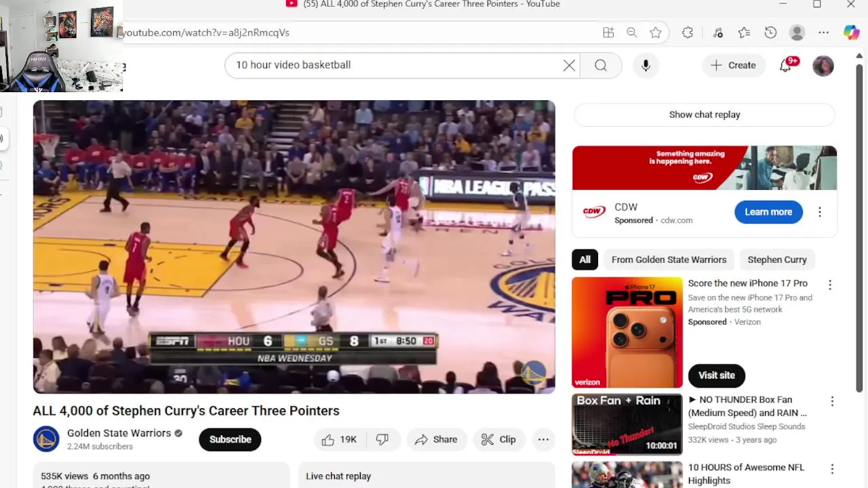Open the NFL Highlights video thumbnail
Image resolution: width=868 pixels, height=488 pixels.
point(627,474)
